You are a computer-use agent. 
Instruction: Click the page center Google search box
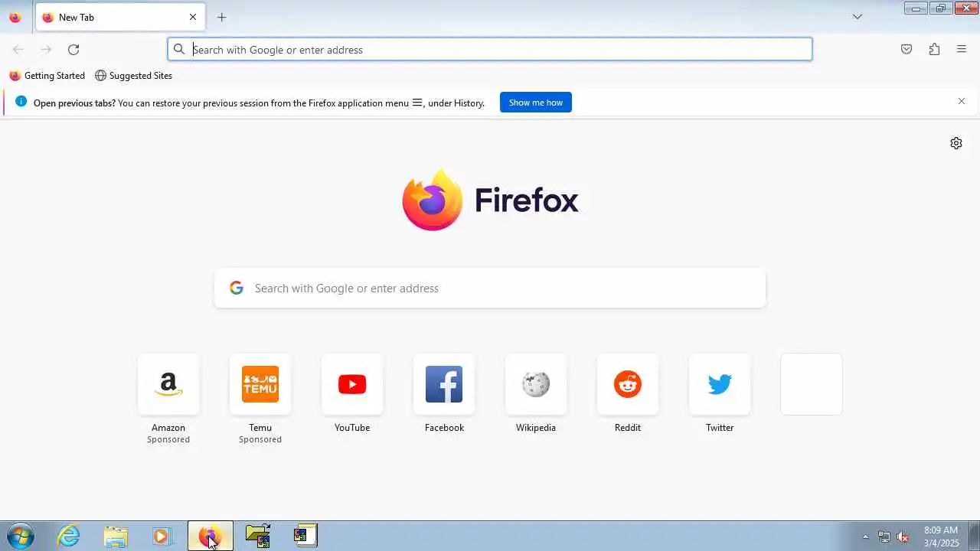(x=490, y=288)
